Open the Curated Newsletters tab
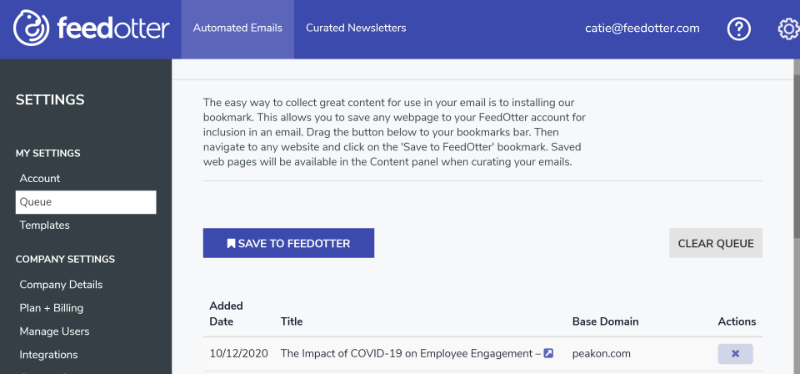Screen dimensions: 800x374 [x=356, y=29]
